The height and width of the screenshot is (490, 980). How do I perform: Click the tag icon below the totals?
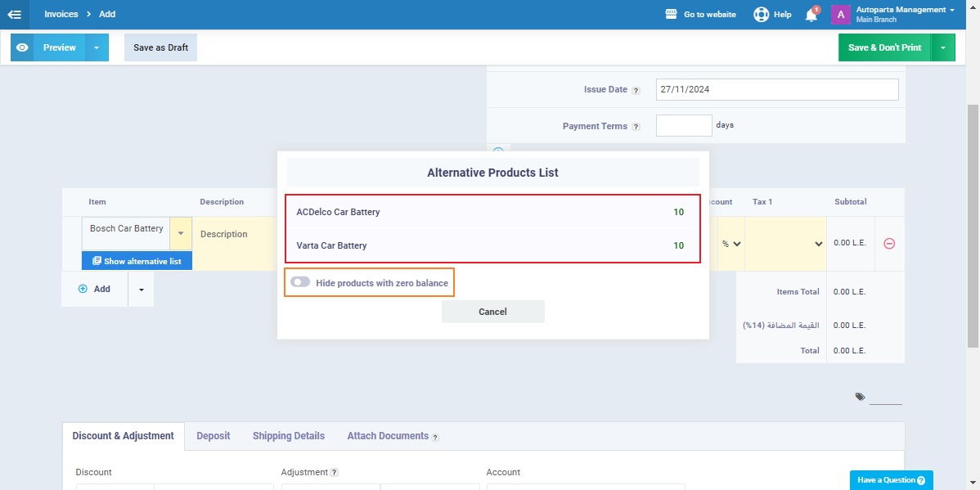click(860, 396)
